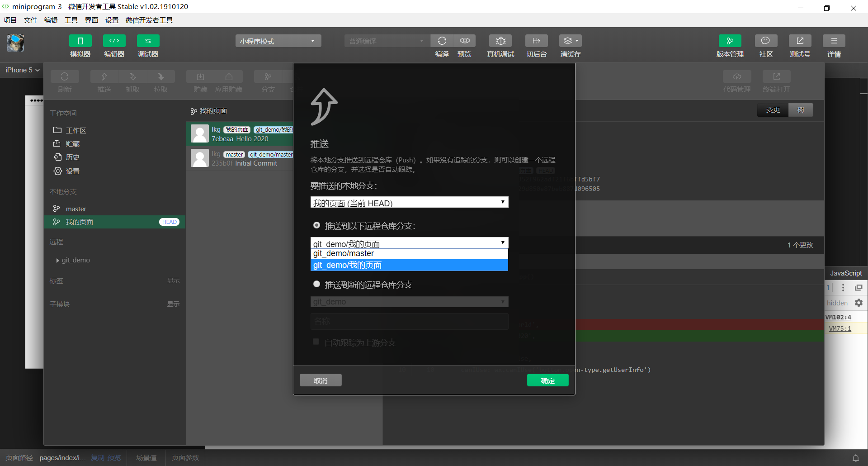Select push to existing remote branch radio
The height and width of the screenshot is (466, 868).
317,225
